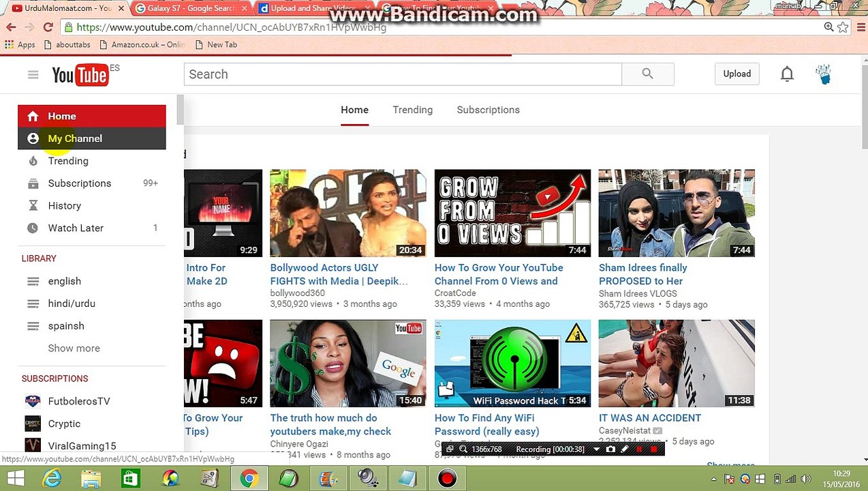Open the Sham Idrees proposal thumbnail

[x=677, y=213]
